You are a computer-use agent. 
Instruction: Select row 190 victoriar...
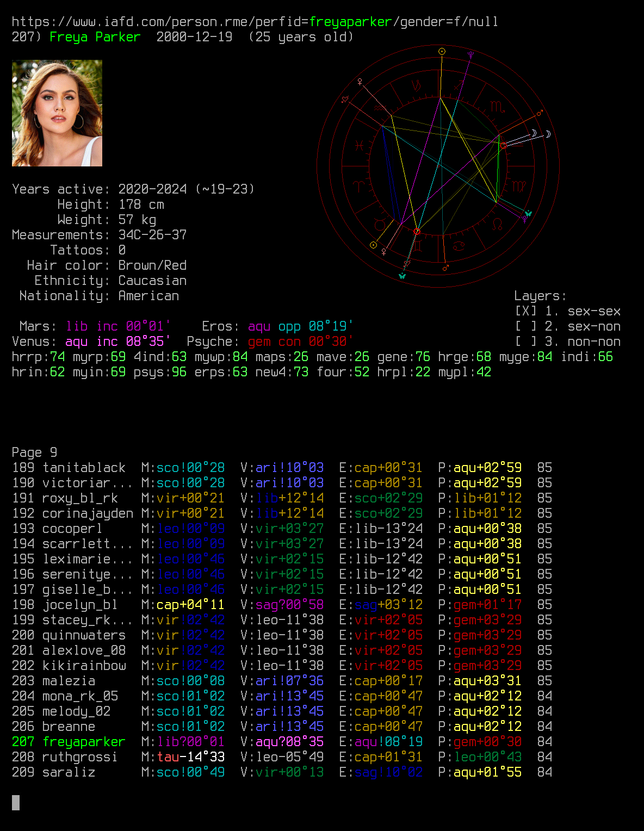click(x=282, y=483)
